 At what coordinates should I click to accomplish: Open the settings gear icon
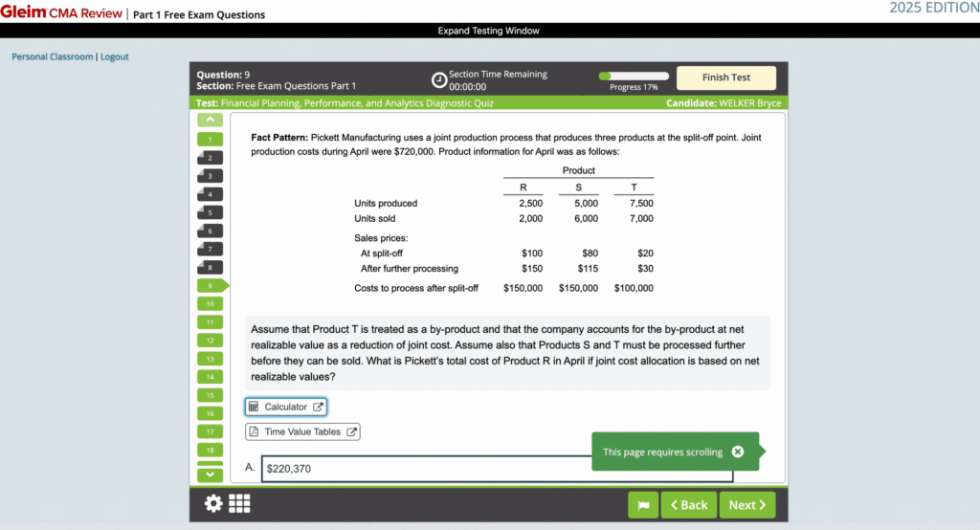213,504
